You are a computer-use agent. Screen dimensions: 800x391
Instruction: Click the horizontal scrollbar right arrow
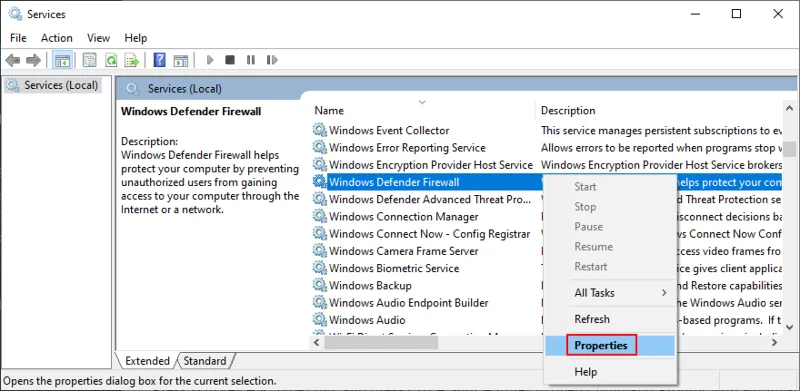click(x=774, y=343)
